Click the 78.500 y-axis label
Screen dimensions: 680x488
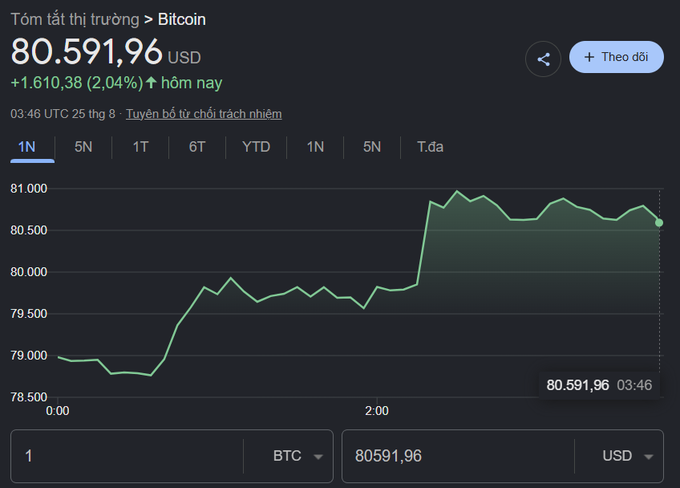[x=29, y=397]
